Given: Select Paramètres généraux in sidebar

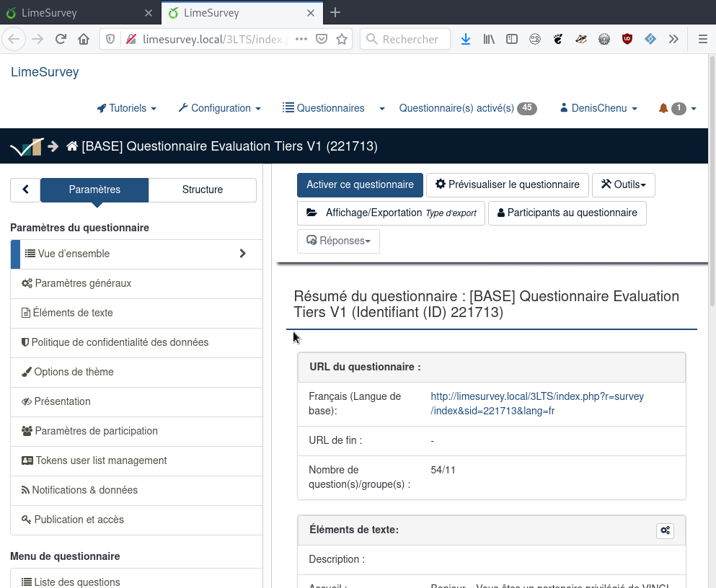Looking at the screenshot, I should [83, 283].
